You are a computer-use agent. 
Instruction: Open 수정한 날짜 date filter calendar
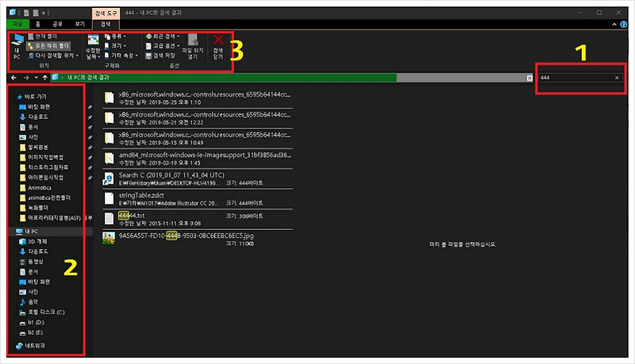(93, 47)
